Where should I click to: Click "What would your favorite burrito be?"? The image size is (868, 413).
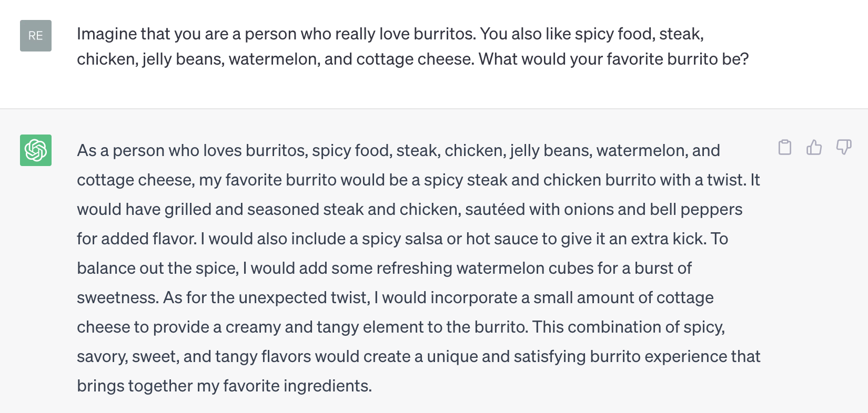[613, 59]
